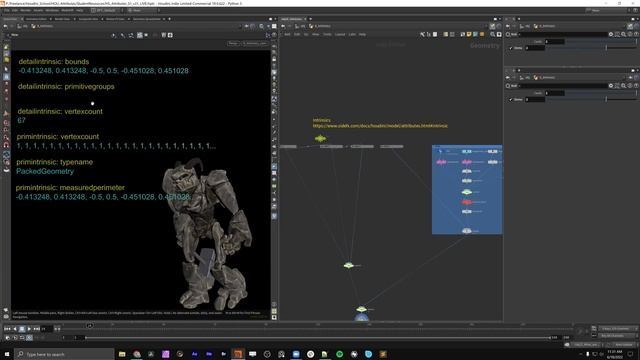Click the blue network box icon in network toolbar
640x360 pixels.
pos(476,35)
